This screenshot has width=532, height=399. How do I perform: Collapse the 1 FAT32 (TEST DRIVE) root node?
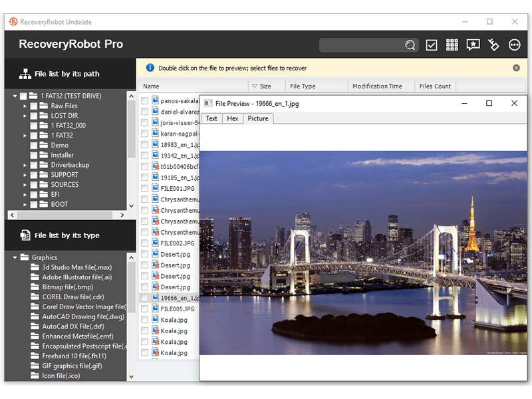click(x=15, y=96)
